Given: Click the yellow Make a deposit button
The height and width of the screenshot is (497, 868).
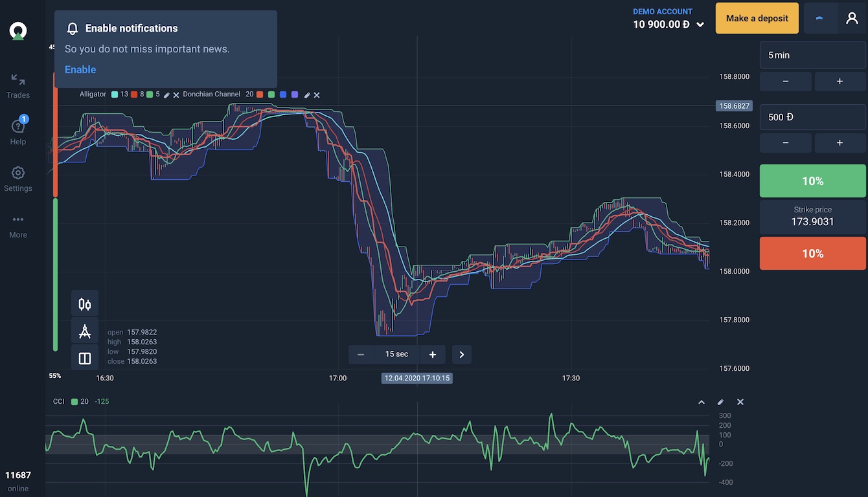Looking at the screenshot, I should click(x=757, y=18).
